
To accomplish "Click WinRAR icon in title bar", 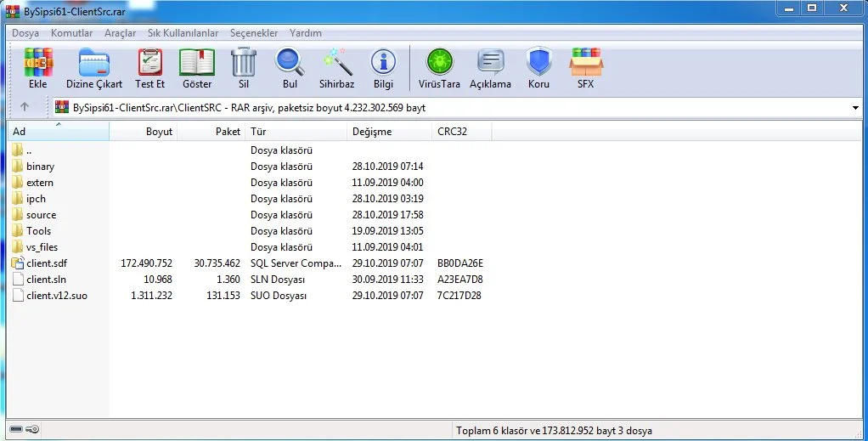I will (x=13, y=11).
